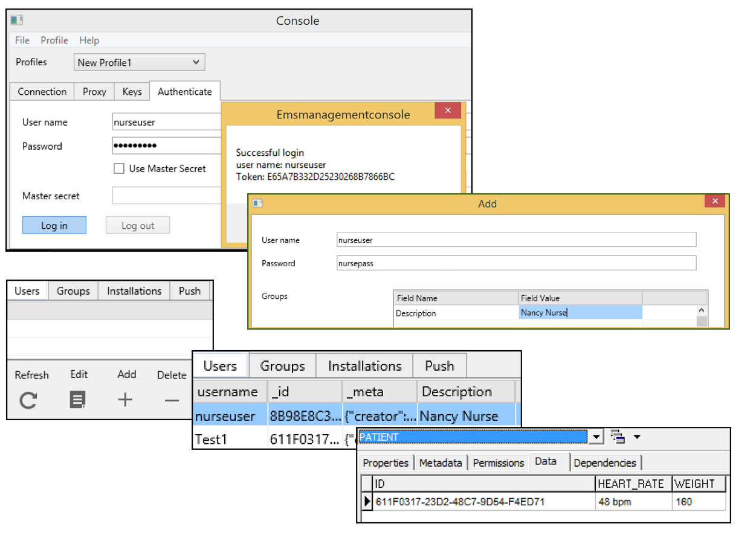Click the Delete minus icon

[x=172, y=400]
